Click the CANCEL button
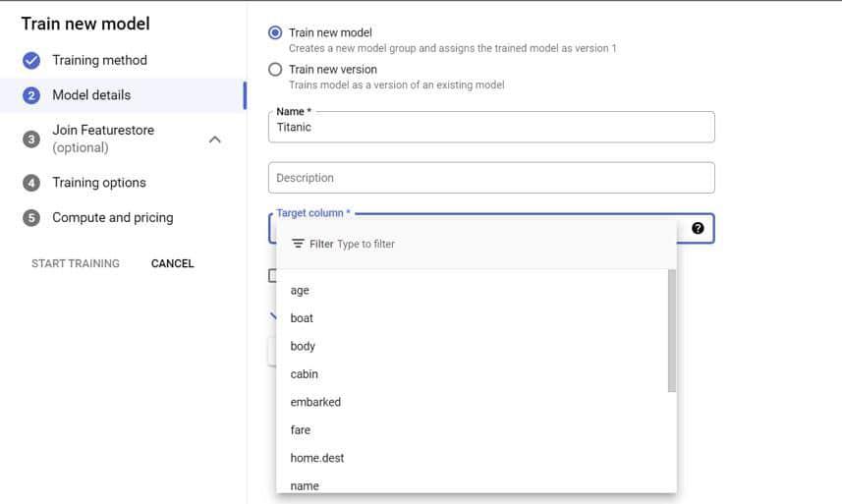Screen dimensions: 842x504 pyautogui.click(x=172, y=263)
